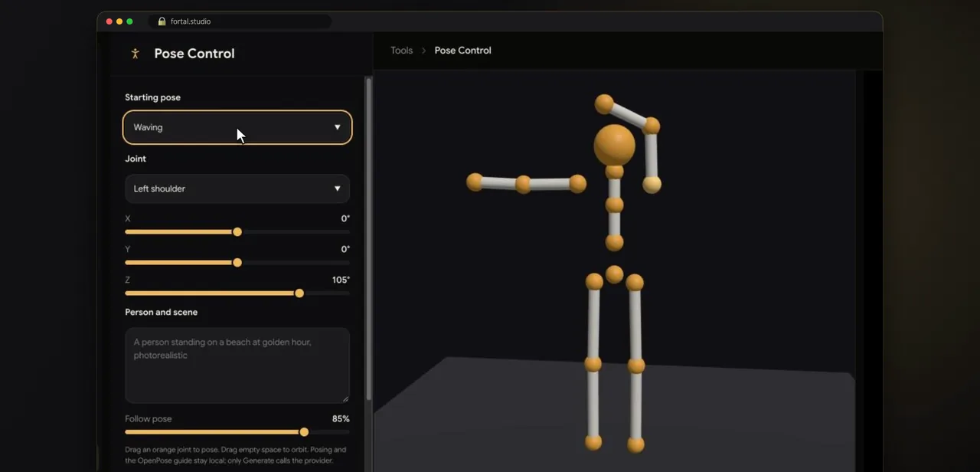
Task: Click the lock icon in the address bar
Action: pos(162,21)
